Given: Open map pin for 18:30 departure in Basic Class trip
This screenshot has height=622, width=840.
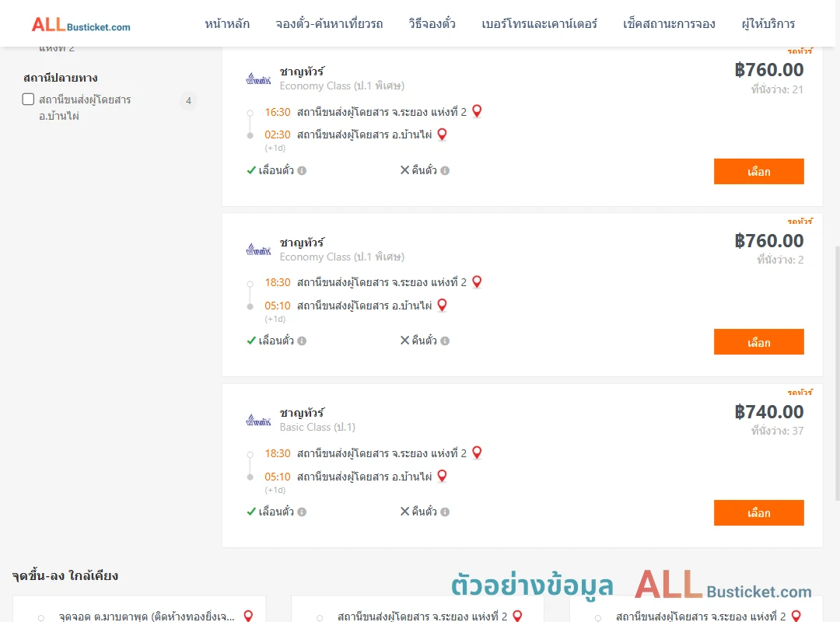Looking at the screenshot, I should click(x=477, y=453).
